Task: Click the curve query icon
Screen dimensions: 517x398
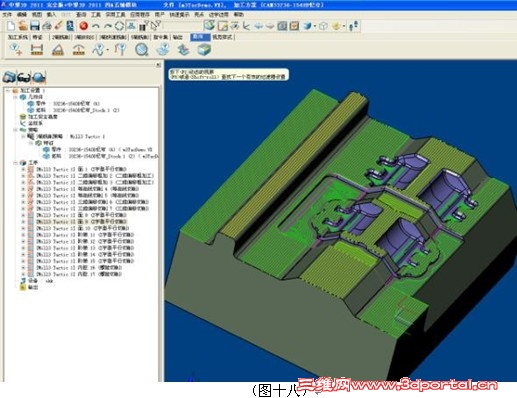Action: coord(98,50)
